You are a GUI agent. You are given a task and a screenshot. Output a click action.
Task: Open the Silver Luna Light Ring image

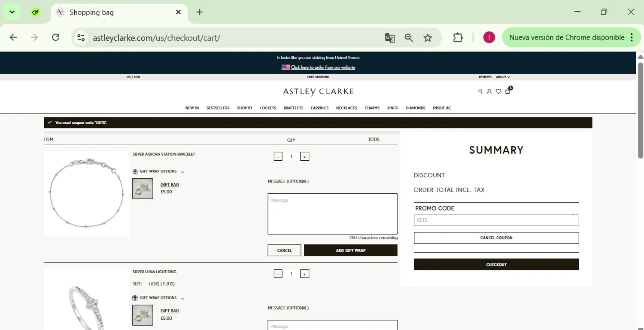click(x=87, y=299)
